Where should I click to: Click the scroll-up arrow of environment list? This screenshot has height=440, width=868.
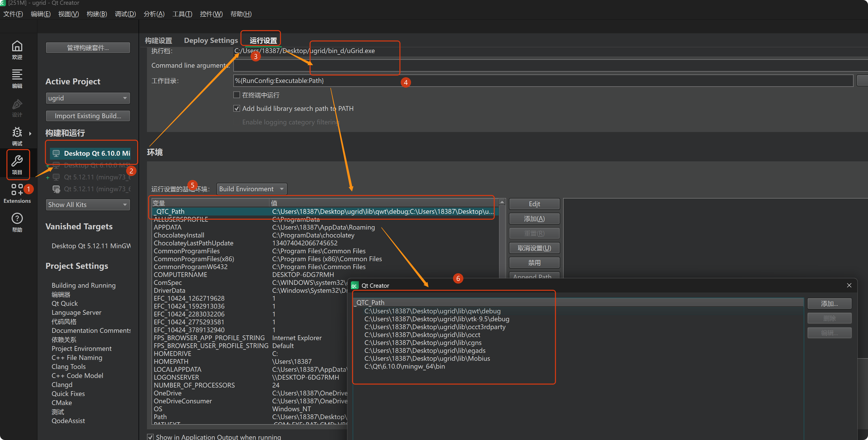[x=502, y=202]
